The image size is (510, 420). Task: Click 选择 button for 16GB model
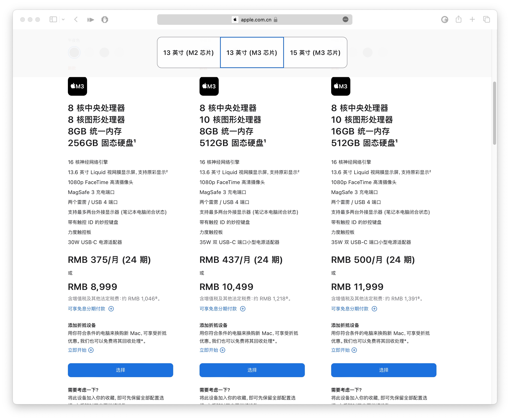(383, 370)
